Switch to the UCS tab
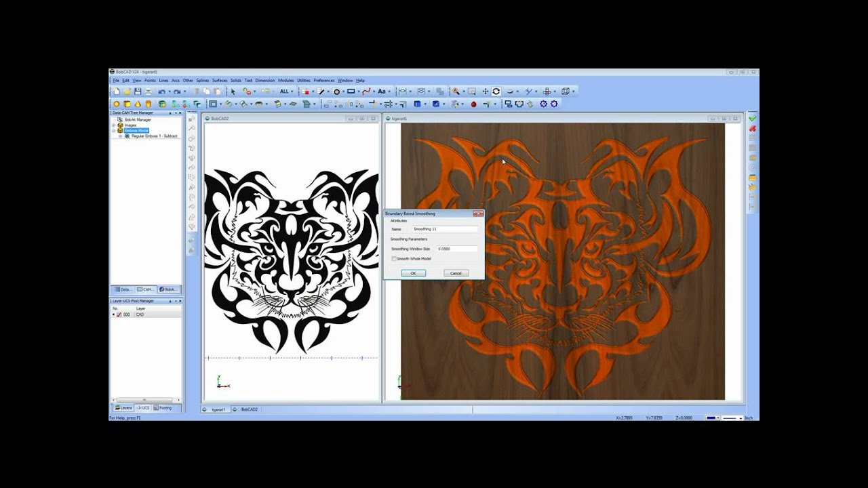Image resolution: width=868 pixels, height=488 pixels. pyautogui.click(x=143, y=408)
